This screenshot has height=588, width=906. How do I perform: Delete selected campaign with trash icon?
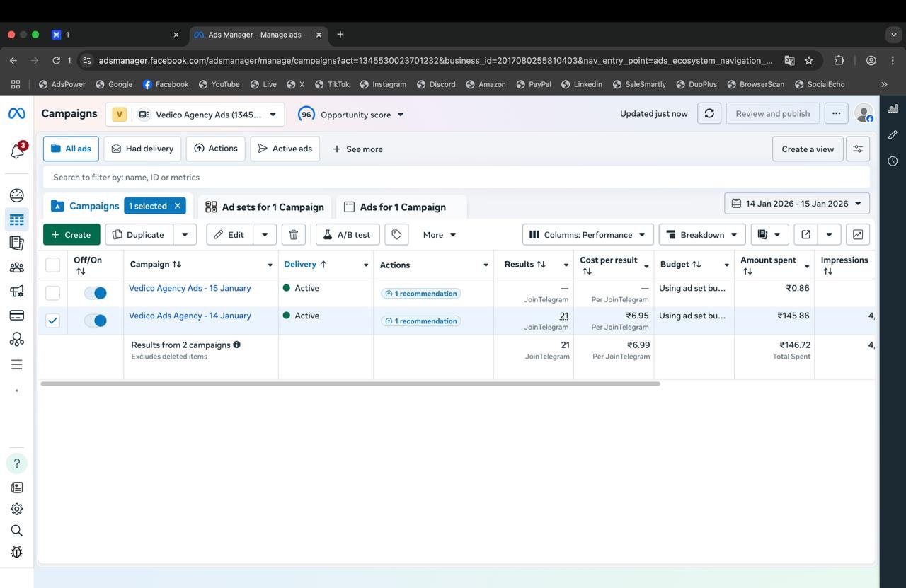coord(293,235)
